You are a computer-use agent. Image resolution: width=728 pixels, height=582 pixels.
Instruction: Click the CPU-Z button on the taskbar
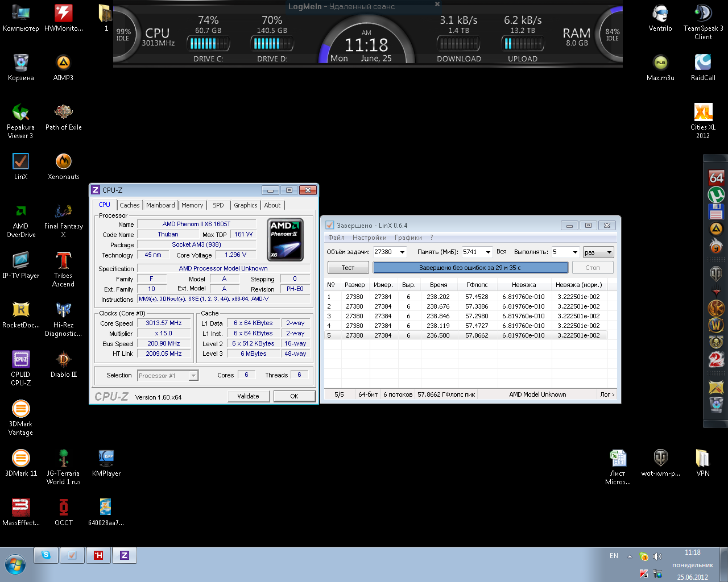coord(125,555)
